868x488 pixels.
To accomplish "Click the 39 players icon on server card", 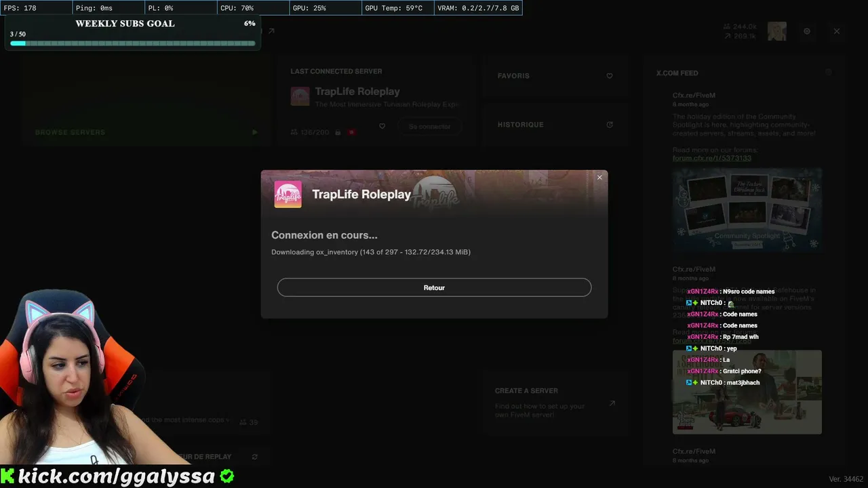I will point(243,422).
